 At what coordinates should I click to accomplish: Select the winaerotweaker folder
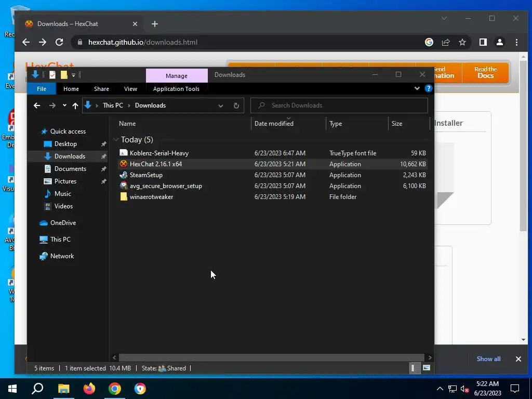[272, 196]
